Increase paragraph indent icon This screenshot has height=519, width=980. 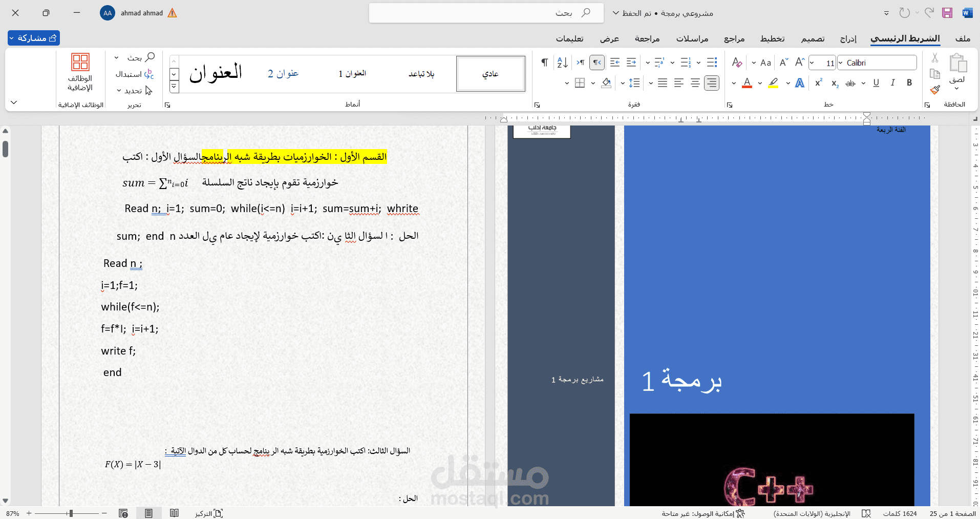pyautogui.click(x=615, y=63)
